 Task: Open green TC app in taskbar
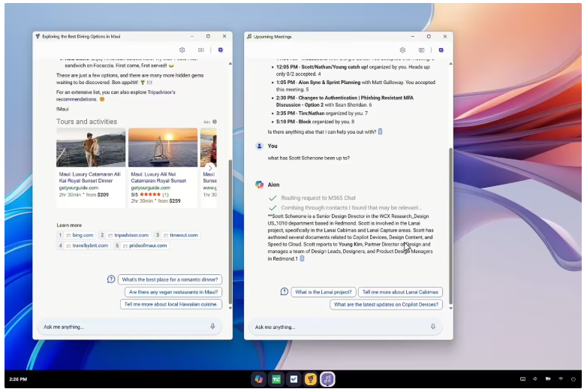(x=276, y=379)
